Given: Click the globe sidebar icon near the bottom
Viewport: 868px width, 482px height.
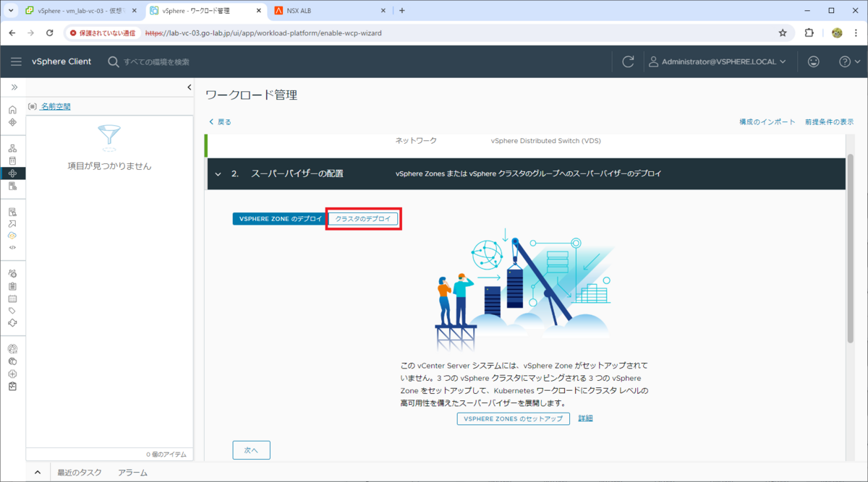Looking at the screenshot, I should 12,361.
